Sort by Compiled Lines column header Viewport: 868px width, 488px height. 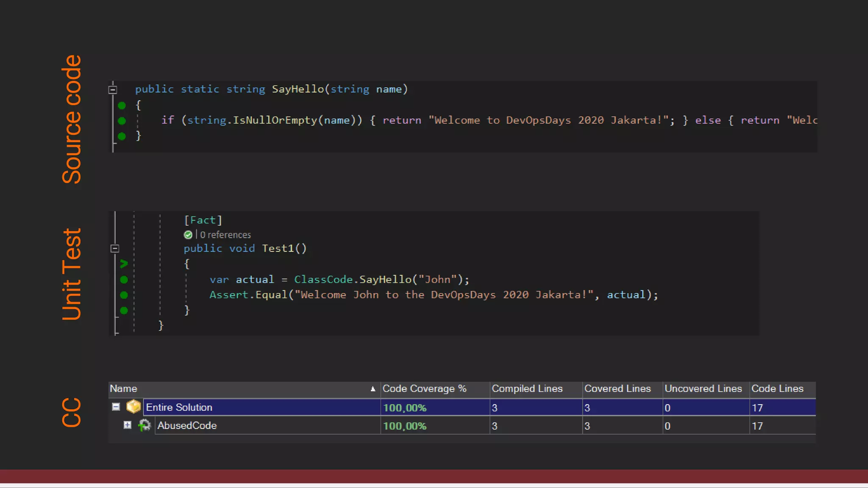tap(536, 389)
